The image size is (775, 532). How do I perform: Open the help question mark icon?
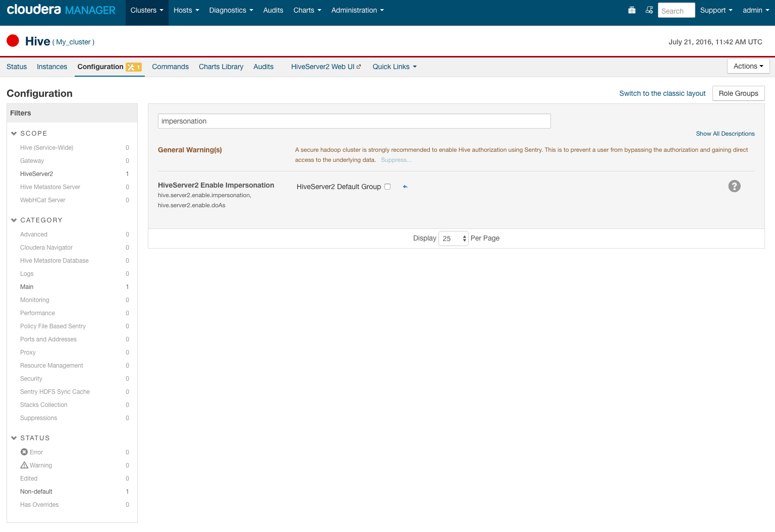pos(735,186)
